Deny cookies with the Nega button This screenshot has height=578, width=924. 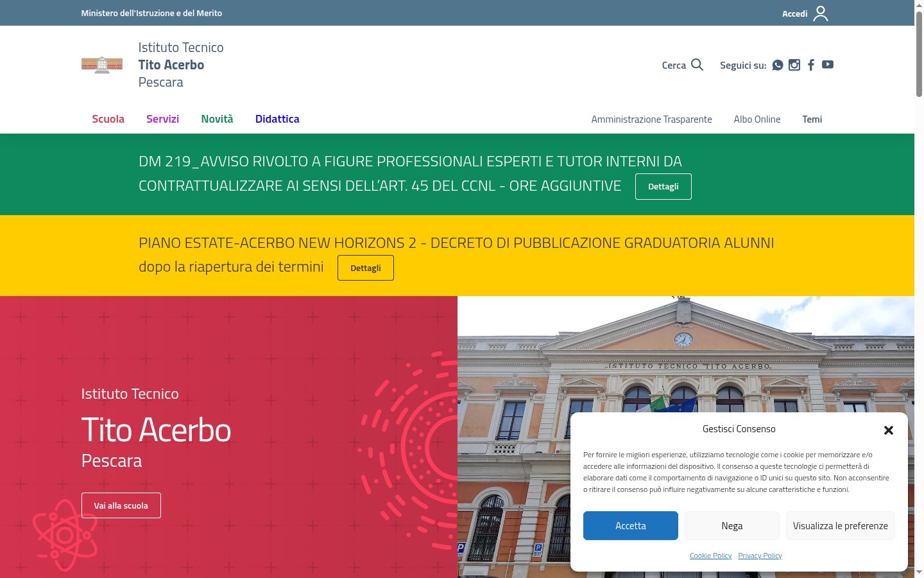click(732, 525)
